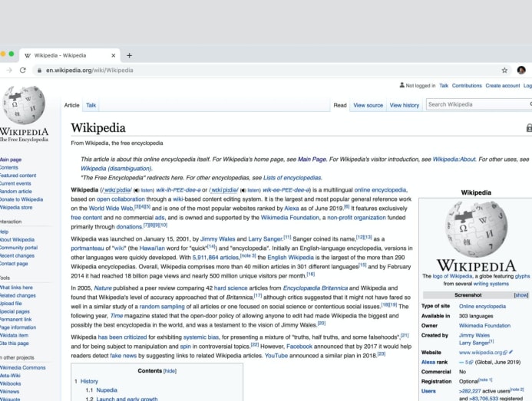This screenshot has width=532, height=401.
Task: Open the View history tab
Action: coord(405,105)
